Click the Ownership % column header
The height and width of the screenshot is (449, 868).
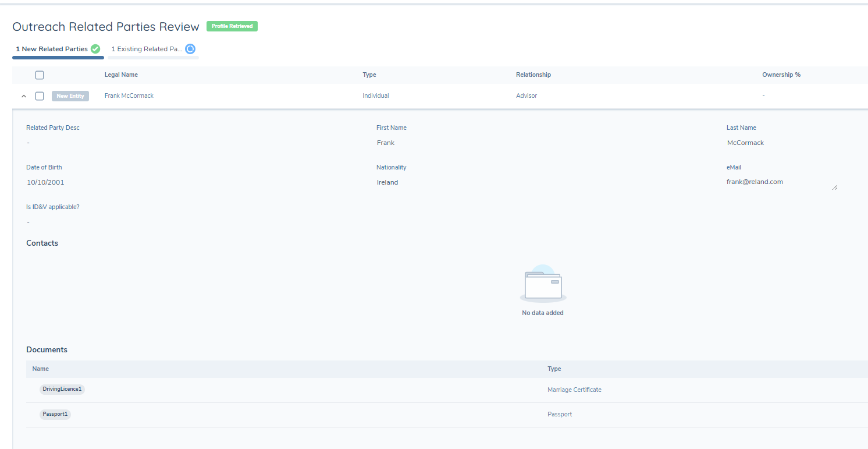pyautogui.click(x=781, y=75)
